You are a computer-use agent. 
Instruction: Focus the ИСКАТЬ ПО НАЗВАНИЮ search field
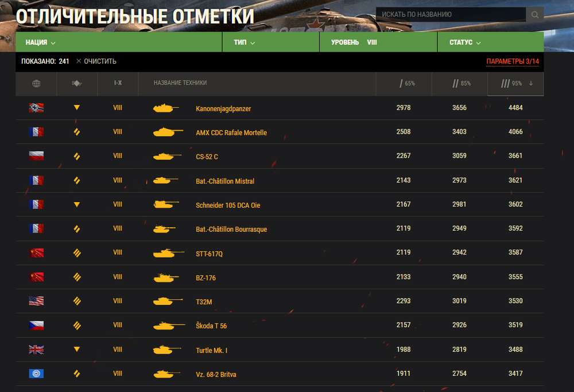click(451, 15)
